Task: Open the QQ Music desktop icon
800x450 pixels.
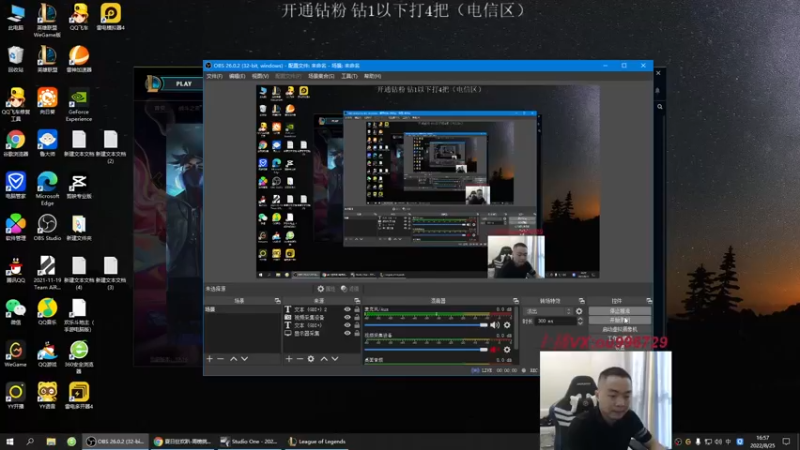Action: click(47, 312)
